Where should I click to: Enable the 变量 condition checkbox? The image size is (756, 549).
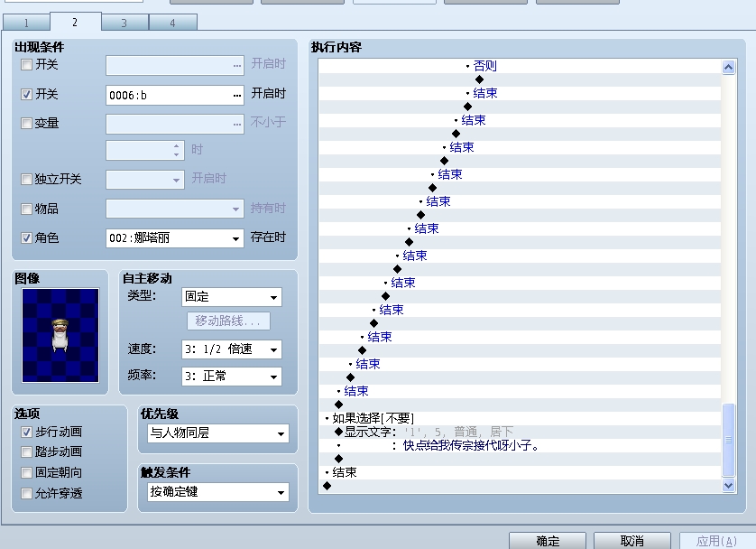click(26, 124)
